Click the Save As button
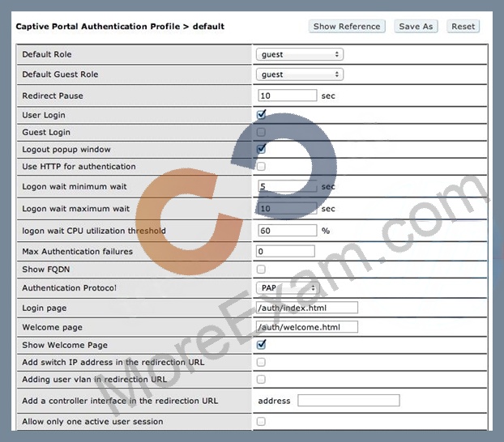Viewport: 504px width, 442px height. coord(416,27)
